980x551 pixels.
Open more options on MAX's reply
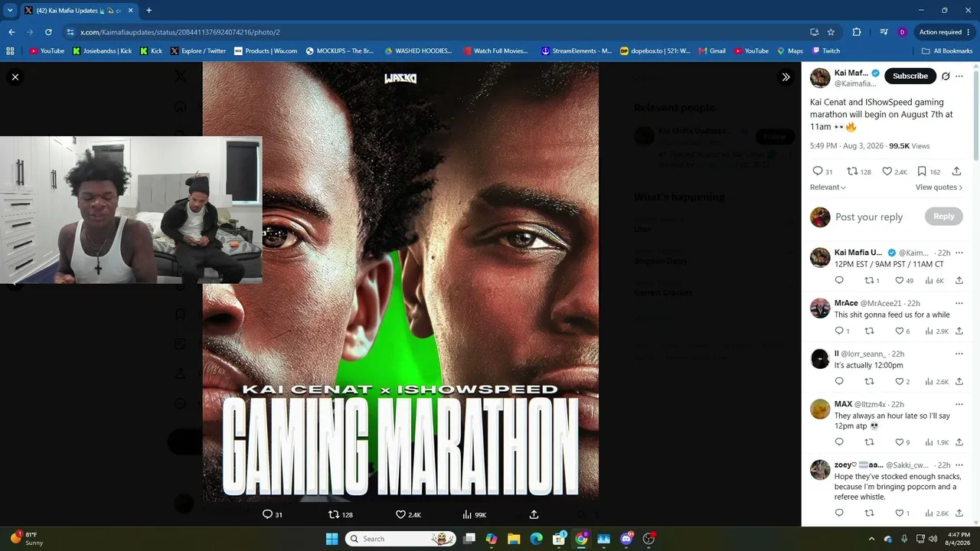pyautogui.click(x=959, y=404)
